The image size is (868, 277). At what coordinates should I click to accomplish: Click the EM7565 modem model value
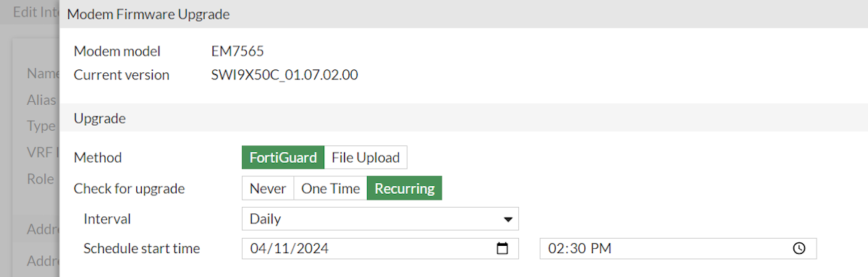point(237,51)
